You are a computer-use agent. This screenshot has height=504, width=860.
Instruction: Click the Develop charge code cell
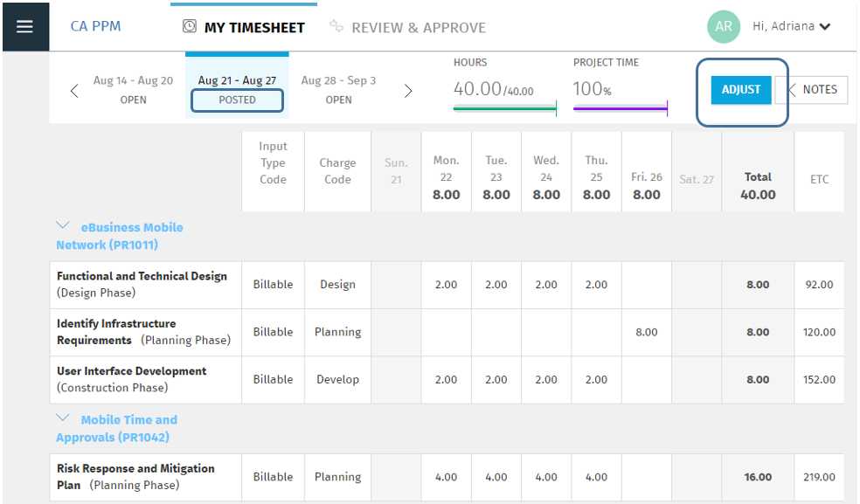(x=338, y=379)
